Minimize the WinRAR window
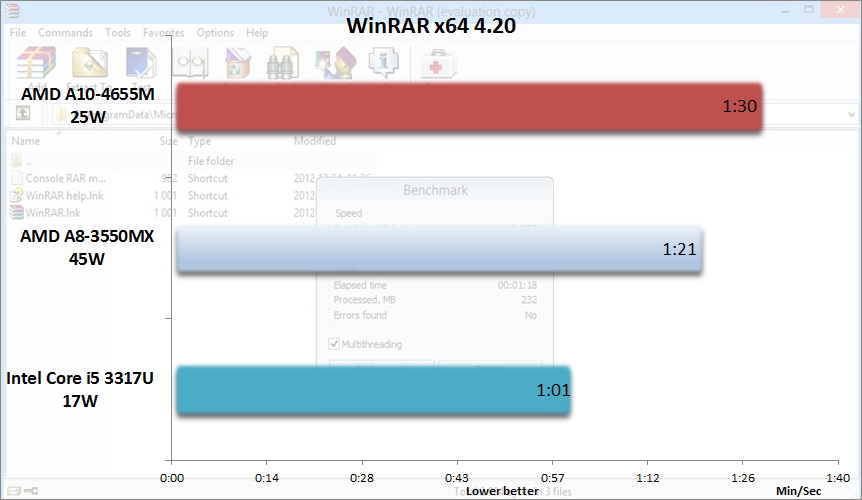Viewport: 862px width, 500px height. coord(784,10)
